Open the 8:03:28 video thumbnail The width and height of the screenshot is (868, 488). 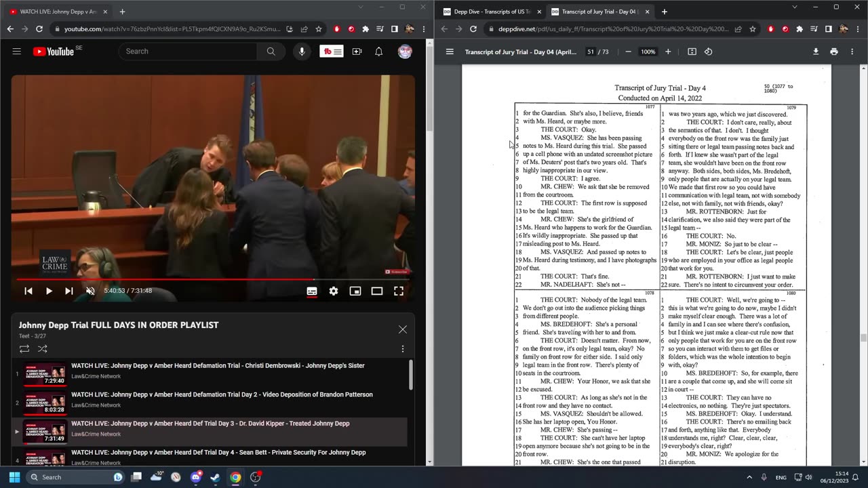tap(45, 403)
